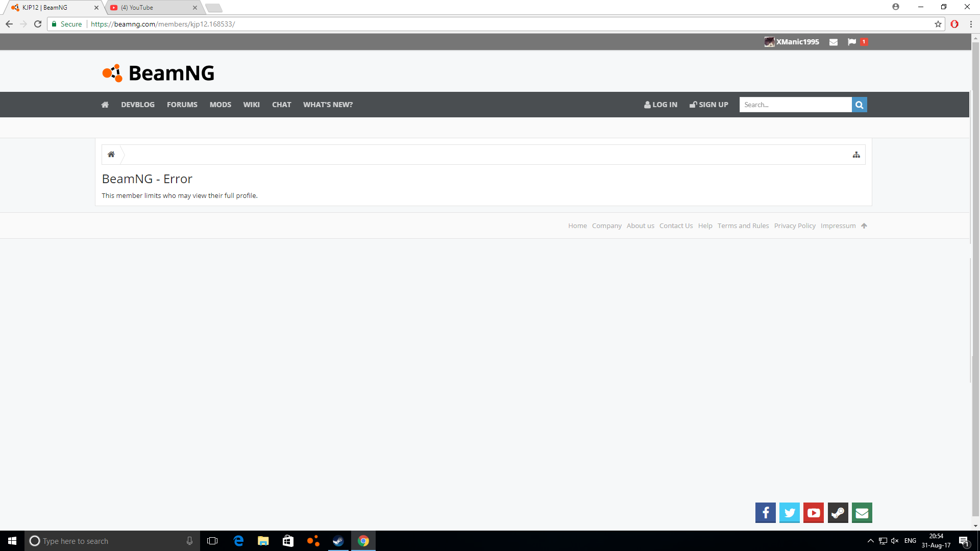Screen dimensions: 980x551
Task: Focus the site Search field
Action: pyautogui.click(x=796, y=105)
